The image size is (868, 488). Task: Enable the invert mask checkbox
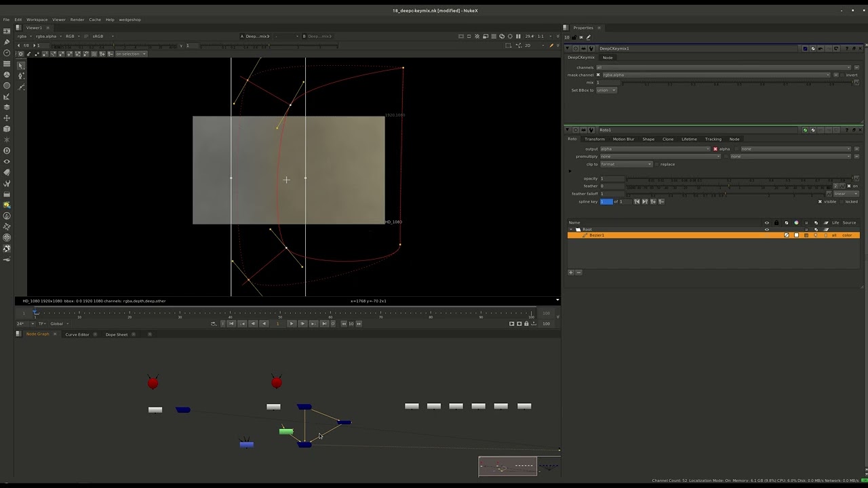[x=842, y=75]
